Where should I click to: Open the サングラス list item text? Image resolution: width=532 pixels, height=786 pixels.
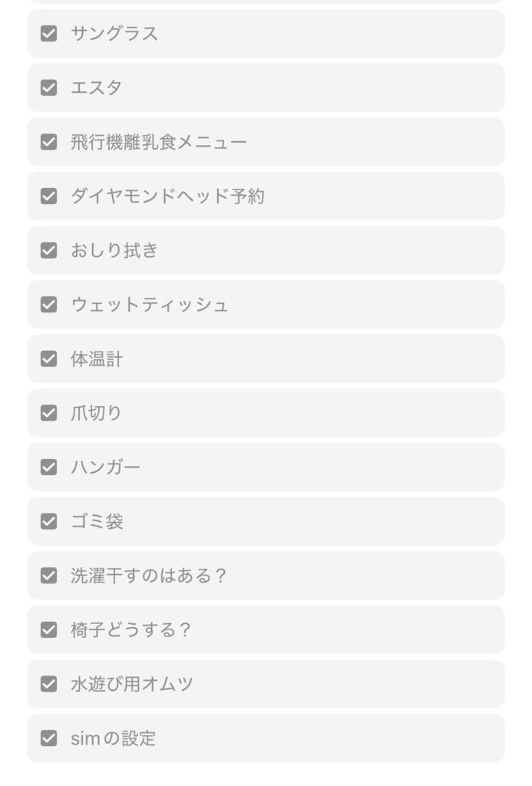pos(114,34)
